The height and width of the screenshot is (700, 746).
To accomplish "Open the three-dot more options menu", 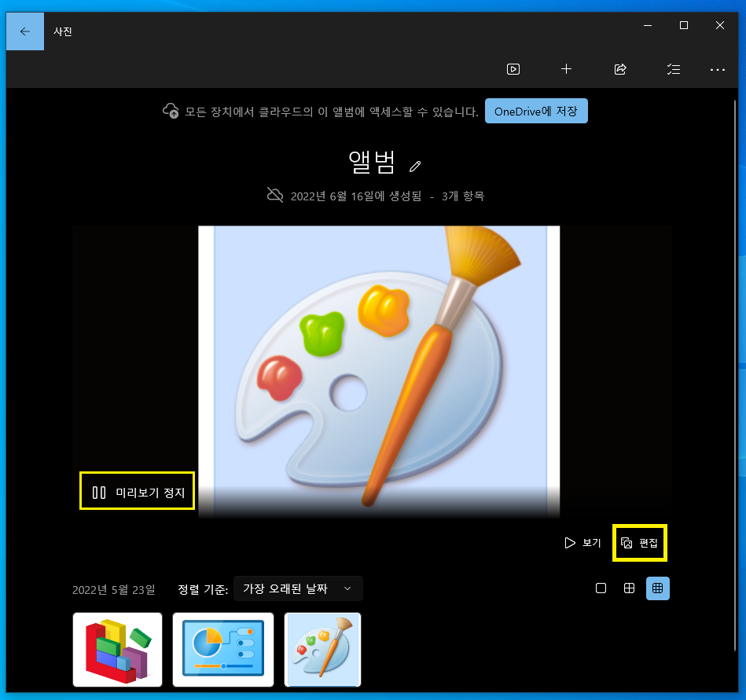I will coord(718,69).
